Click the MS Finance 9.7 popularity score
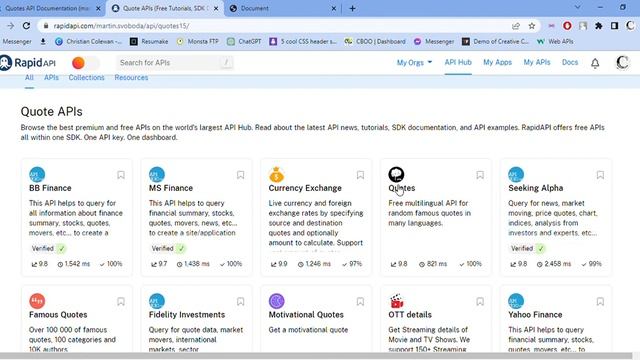Image resolution: width=640 pixels, height=360 pixels. coord(159,264)
